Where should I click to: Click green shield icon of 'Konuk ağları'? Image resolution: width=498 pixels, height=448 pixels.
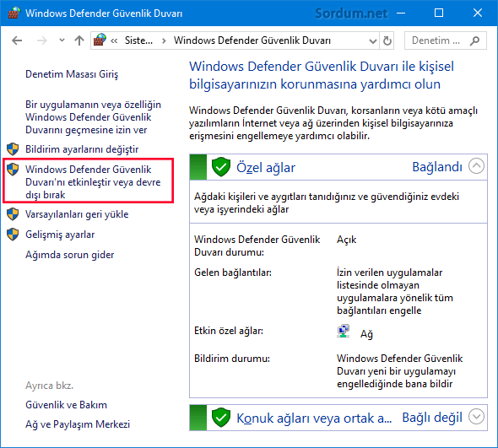point(221,417)
